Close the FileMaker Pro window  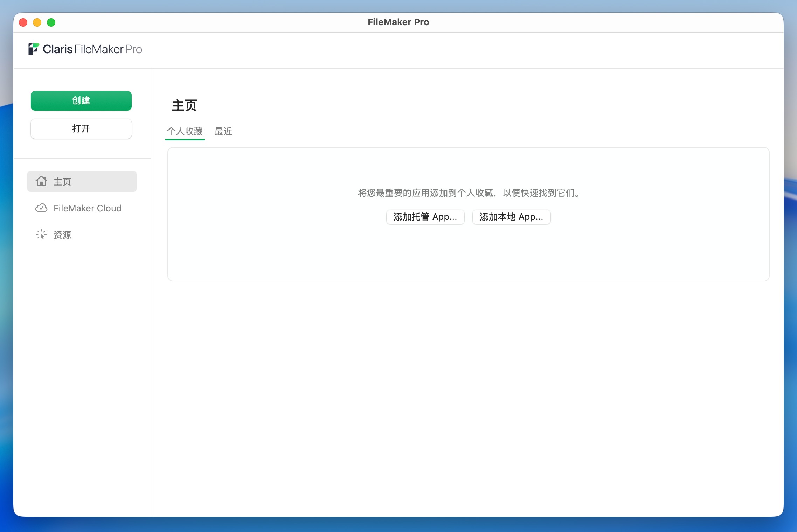click(23, 22)
